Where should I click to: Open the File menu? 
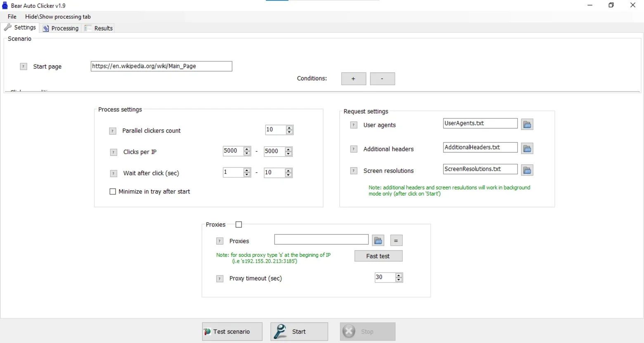click(12, 17)
